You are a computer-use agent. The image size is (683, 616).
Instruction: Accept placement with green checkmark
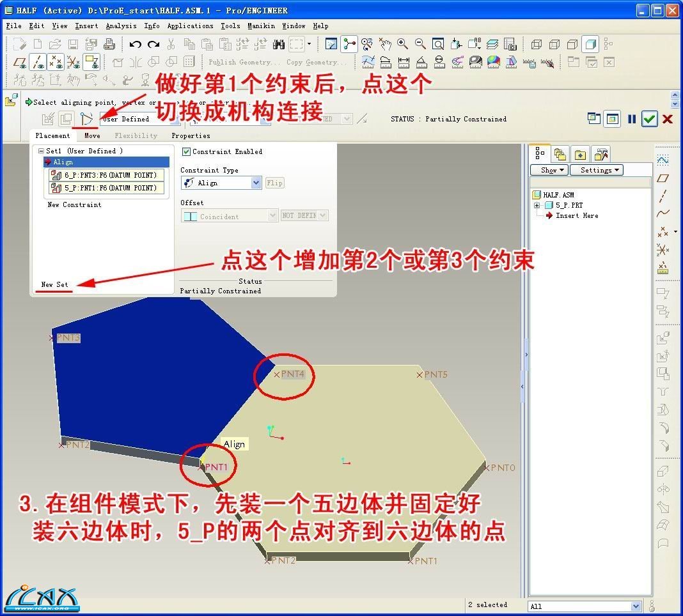[650, 119]
